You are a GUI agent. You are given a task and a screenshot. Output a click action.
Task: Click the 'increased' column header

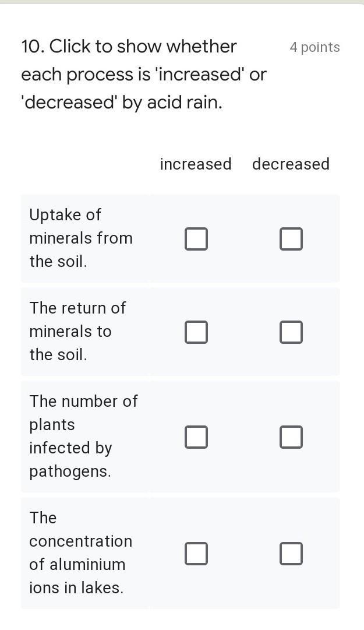tap(196, 164)
